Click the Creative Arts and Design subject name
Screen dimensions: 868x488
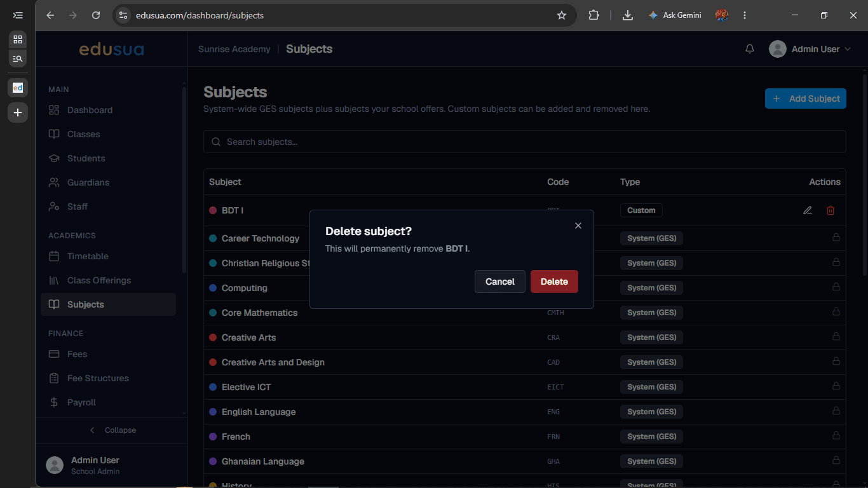pos(273,362)
